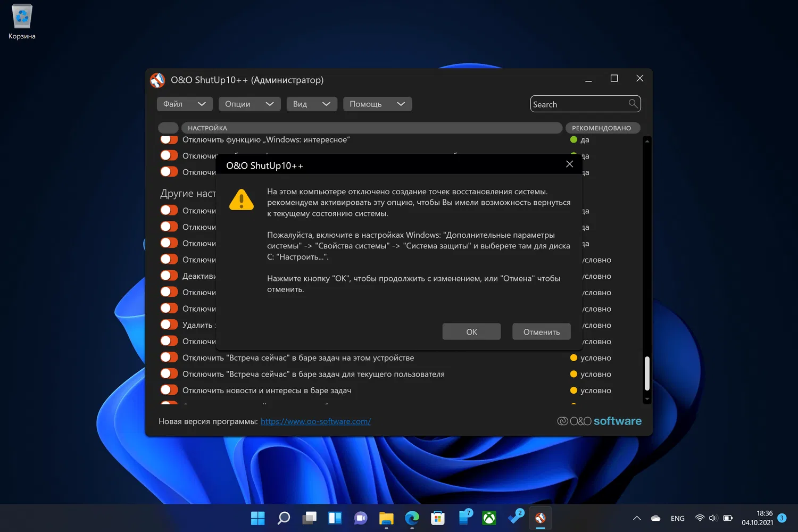Close the O&O ShutUp10++ warning dialog
Viewport: 798px width, 532px height.
(x=569, y=164)
